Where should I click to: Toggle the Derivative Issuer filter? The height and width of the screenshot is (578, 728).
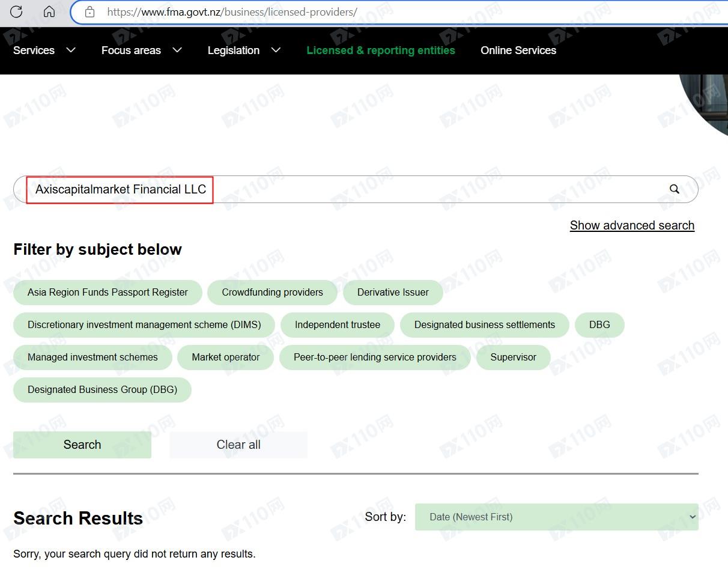(x=393, y=292)
